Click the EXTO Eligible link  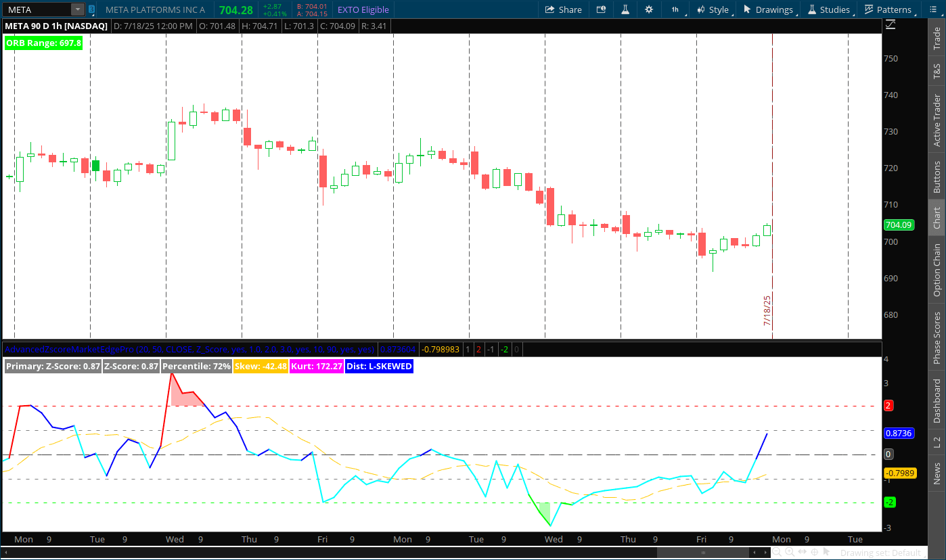pos(362,9)
